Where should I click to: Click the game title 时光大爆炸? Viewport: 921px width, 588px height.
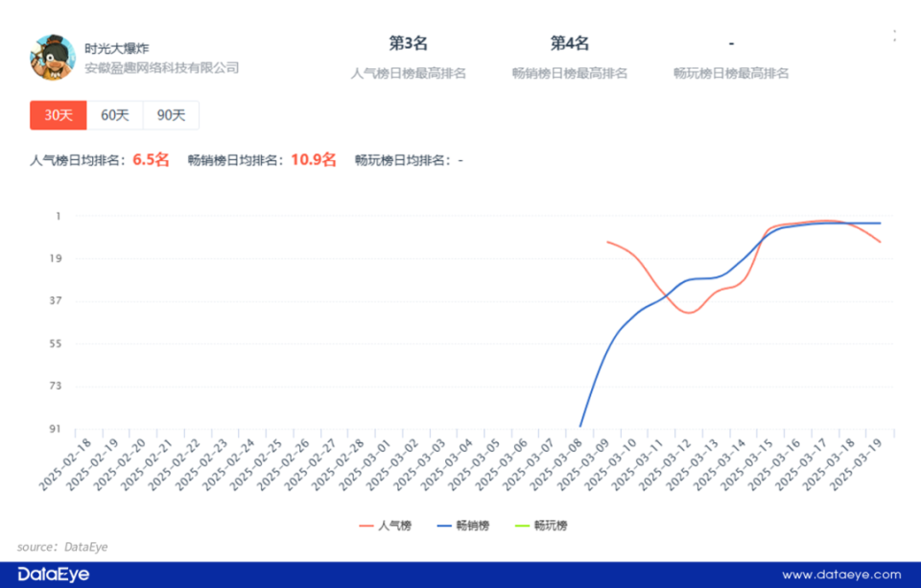(117, 46)
